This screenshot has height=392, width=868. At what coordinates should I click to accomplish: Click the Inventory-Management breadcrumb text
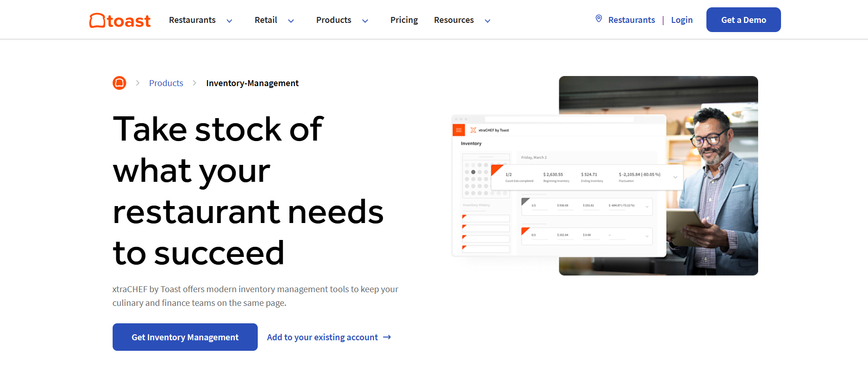coord(252,83)
